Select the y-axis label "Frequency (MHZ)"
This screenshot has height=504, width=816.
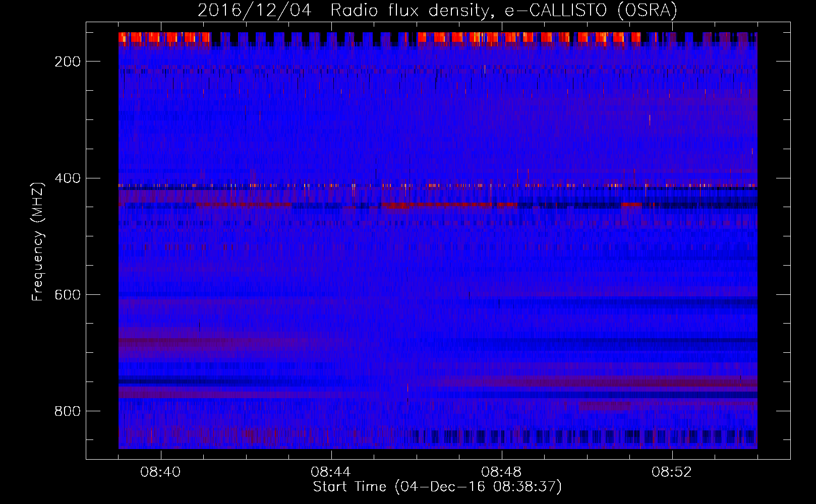tap(38, 241)
